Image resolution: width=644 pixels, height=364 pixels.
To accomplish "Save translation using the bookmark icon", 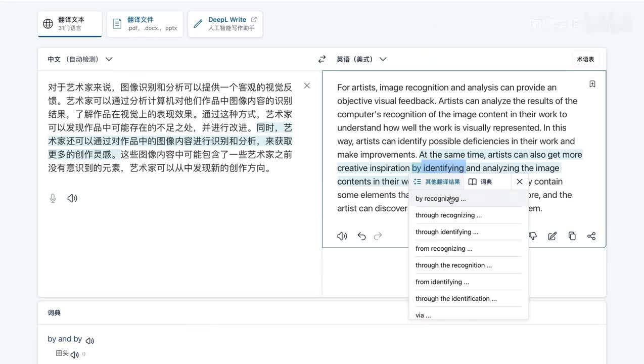I will pyautogui.click(x=592, y=84).
